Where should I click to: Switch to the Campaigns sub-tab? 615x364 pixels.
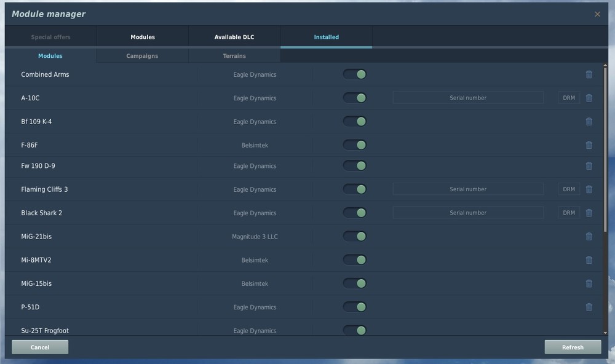(x=142, y=56)
